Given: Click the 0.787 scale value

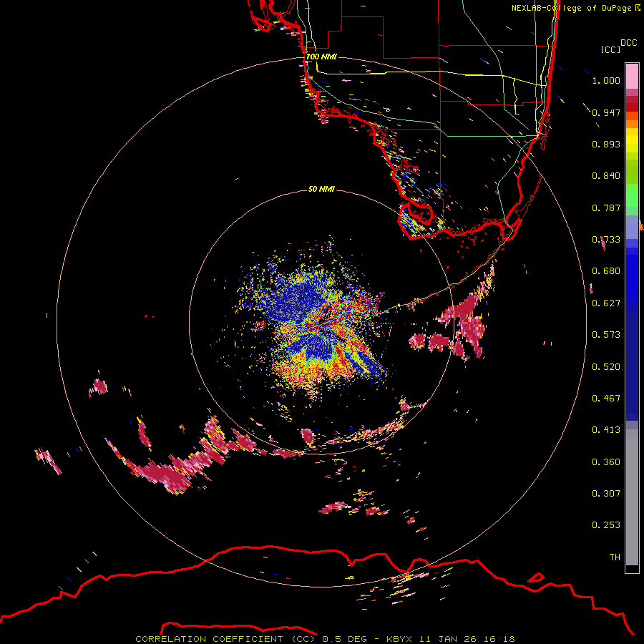Looking at the screenshot, I should point(606,208).
